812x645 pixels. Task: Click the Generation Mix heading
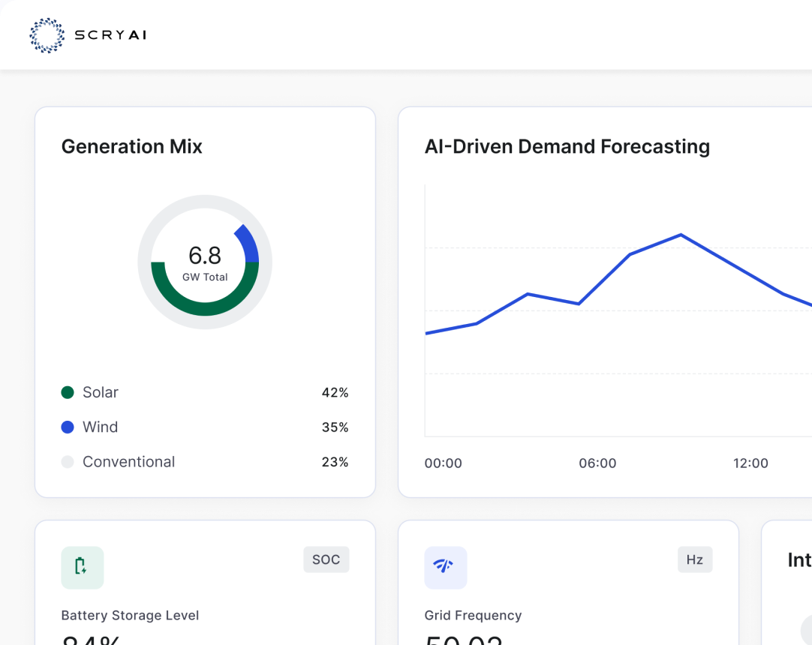[131, 146]
